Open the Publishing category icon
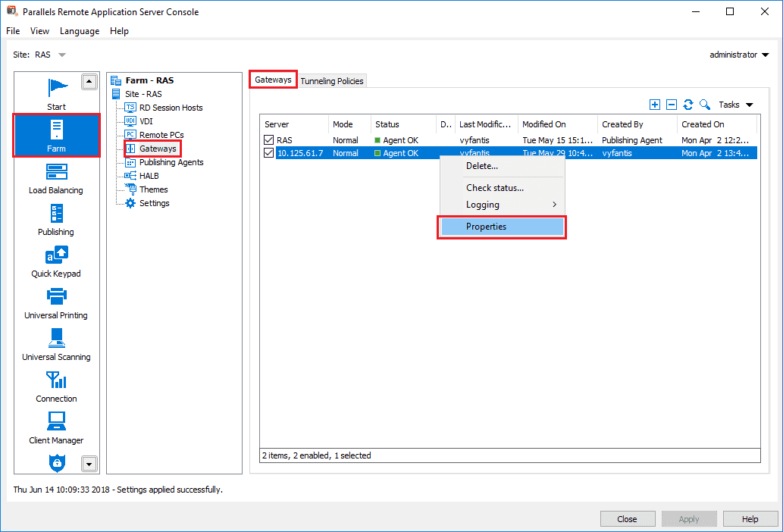 coord(56,213)
